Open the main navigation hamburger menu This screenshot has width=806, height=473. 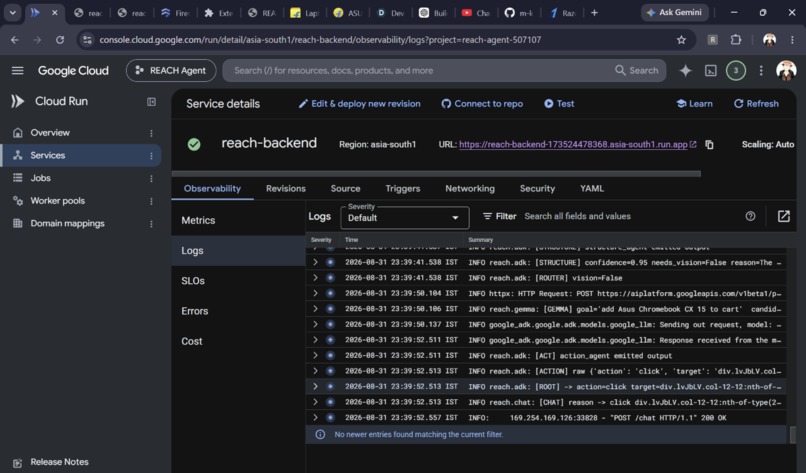tap(17, 70)
